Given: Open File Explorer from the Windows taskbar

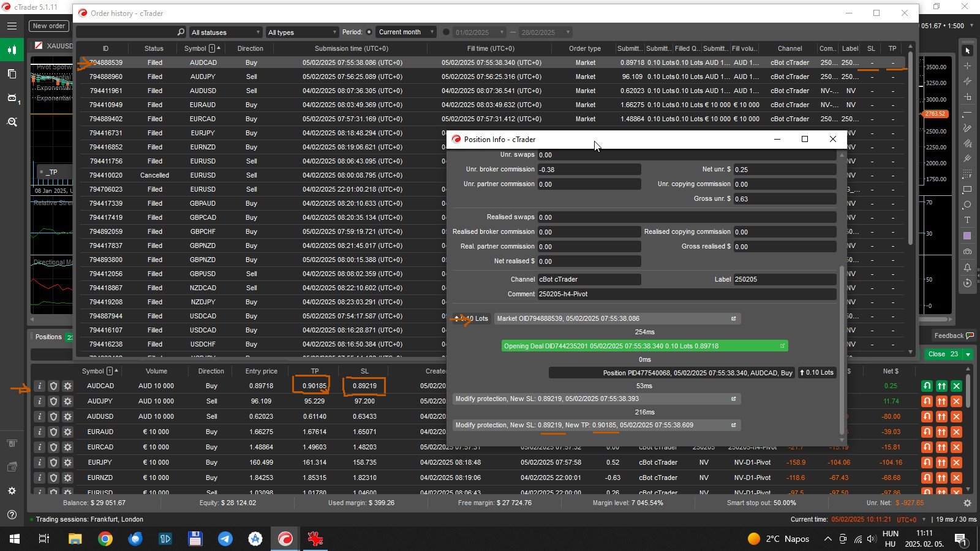Looking at the screenshot, I should point(75,539).
